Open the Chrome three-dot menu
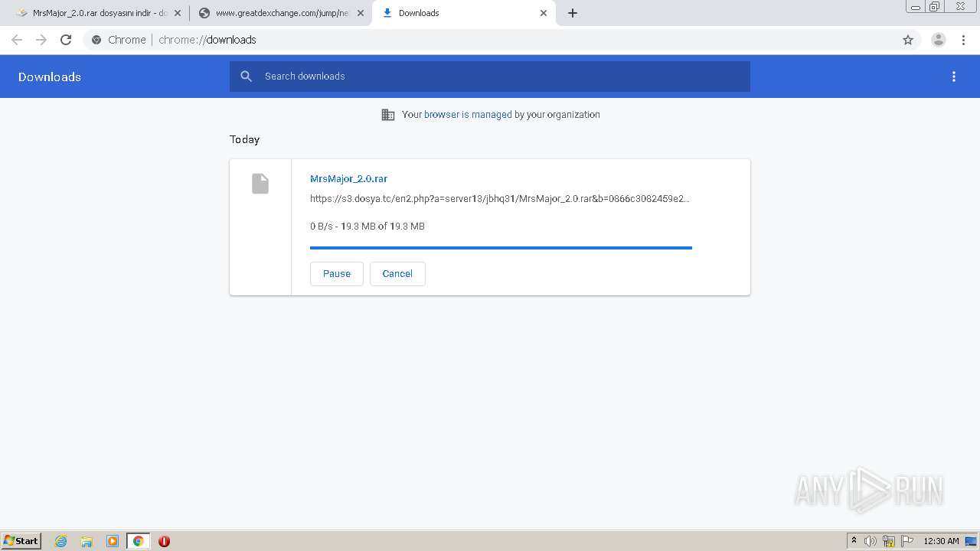The height and width of the screenshot is (551, 980). pyautogui.click(x=963, y=40)
